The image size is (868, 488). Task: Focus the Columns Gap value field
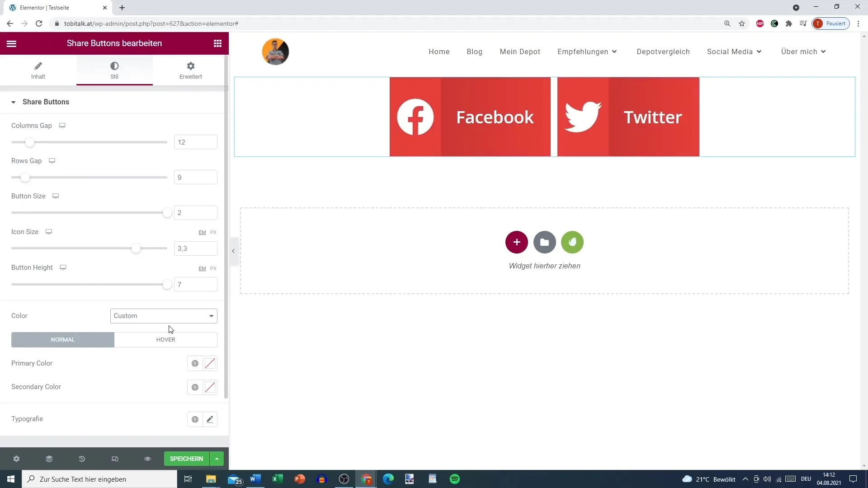pos(195,142)
